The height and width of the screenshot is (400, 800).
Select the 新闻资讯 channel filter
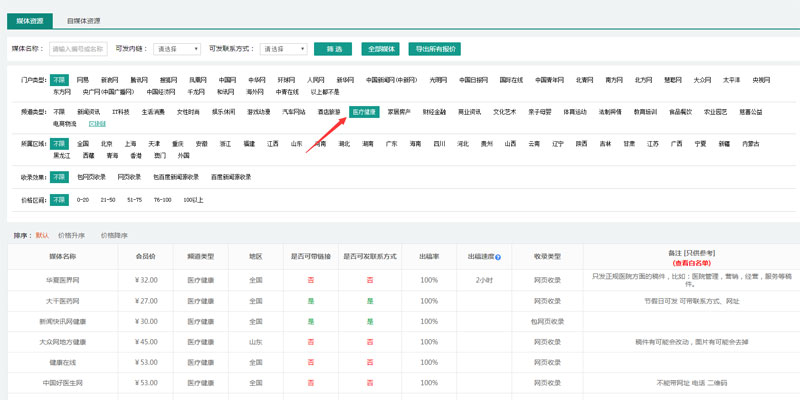coord(89,112)
